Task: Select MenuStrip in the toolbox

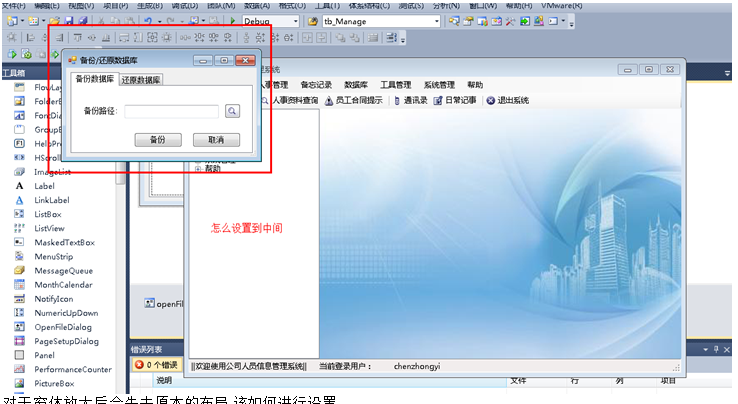Action: pyautogui.click(x=54, y=257)
